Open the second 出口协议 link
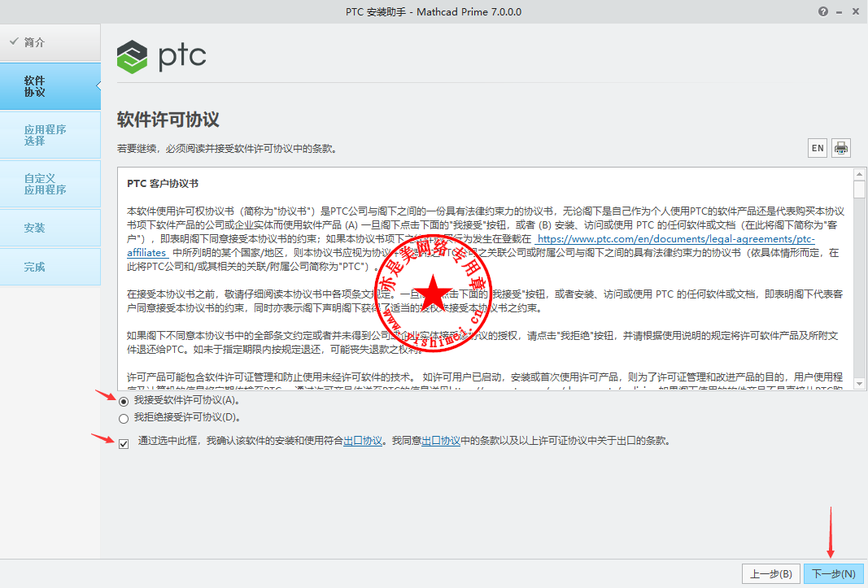 [441, 441]
